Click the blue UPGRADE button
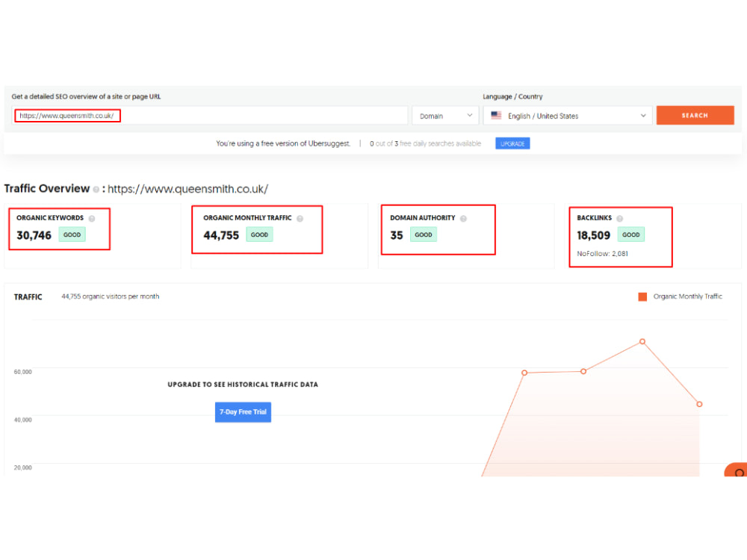The width and height of the screenshot is (747, 560). point(512,143)
